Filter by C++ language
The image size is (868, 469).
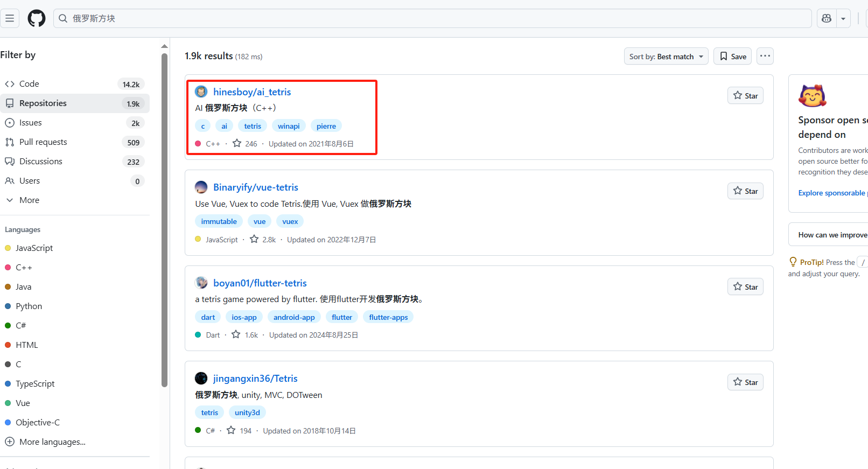pyautogui.click(x=19, y=268)
